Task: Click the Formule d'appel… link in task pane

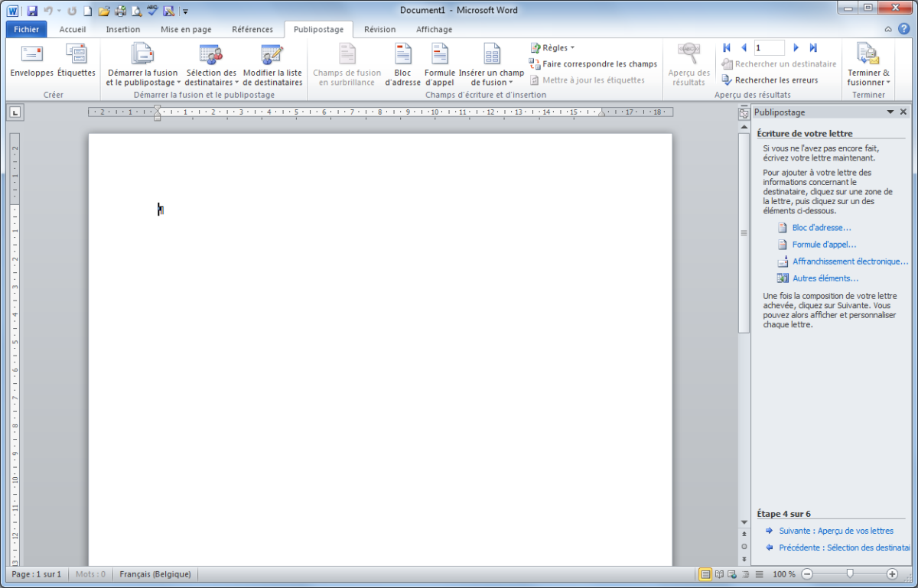Action: 824,245
